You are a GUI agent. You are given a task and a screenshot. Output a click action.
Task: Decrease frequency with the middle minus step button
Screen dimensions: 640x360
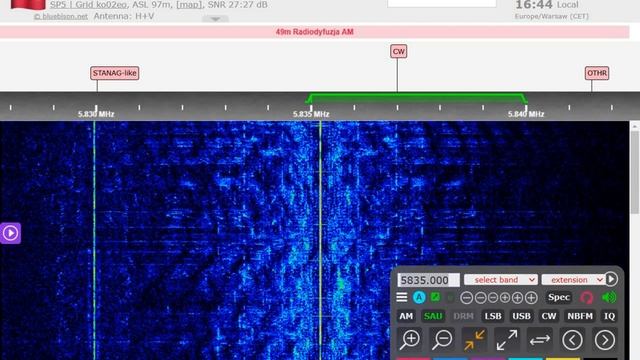coord(480,298)
